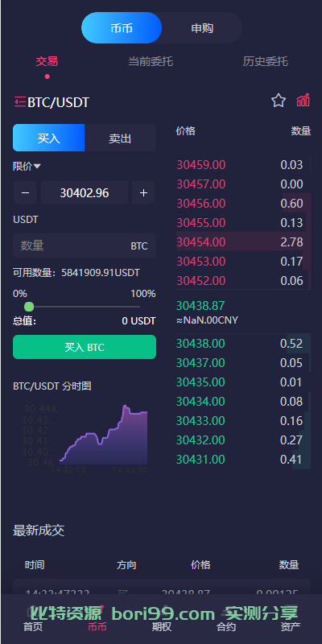Open 合约 in bottom navigation
The height and width of the screenshot is (644, 322).
tap(226, 626)
